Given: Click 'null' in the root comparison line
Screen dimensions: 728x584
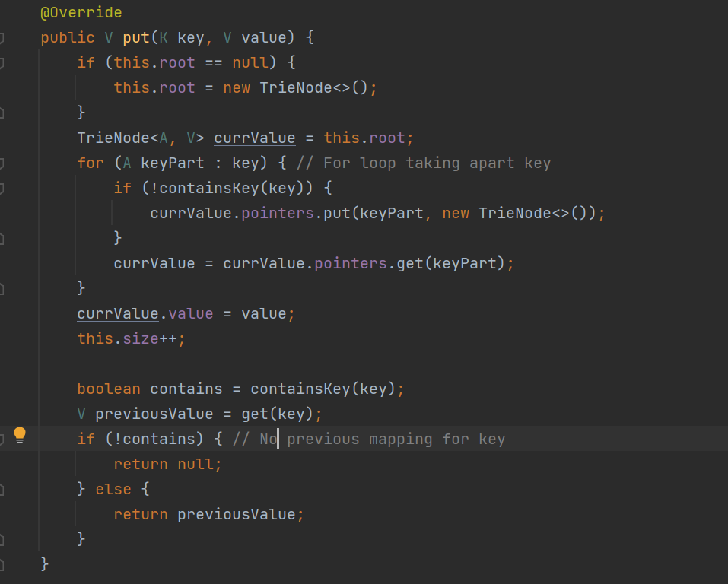Looking at the screenshot, I should (x=250, y=62).
